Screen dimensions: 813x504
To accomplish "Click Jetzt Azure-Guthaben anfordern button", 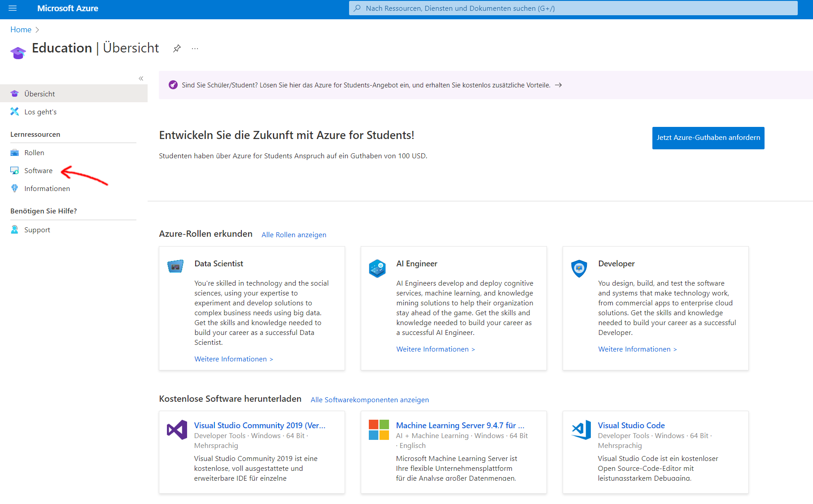I will 708,138.
